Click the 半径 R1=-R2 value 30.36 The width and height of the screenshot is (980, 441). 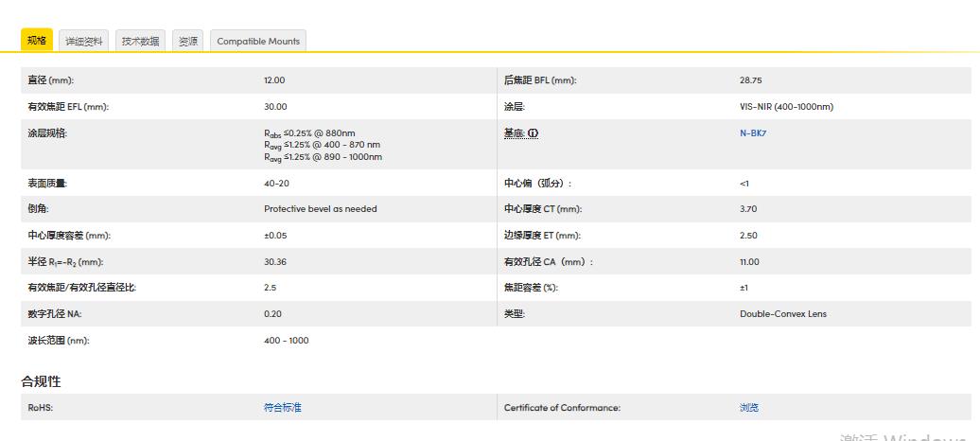[274, 262]
